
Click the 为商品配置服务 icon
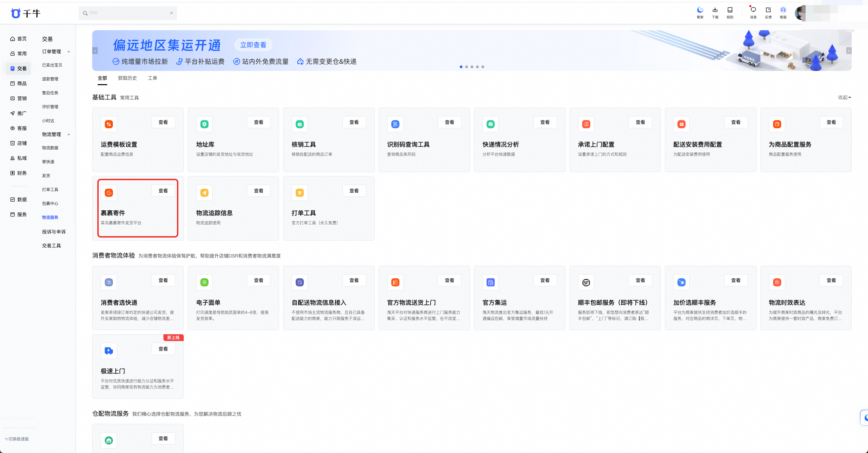click(x=777, y=124)
